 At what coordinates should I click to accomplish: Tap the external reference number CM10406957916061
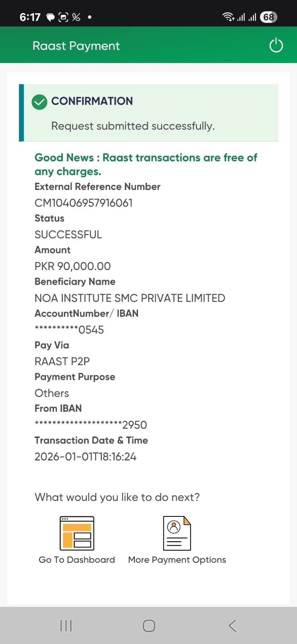pyautogui.click(x=84, y=202)
